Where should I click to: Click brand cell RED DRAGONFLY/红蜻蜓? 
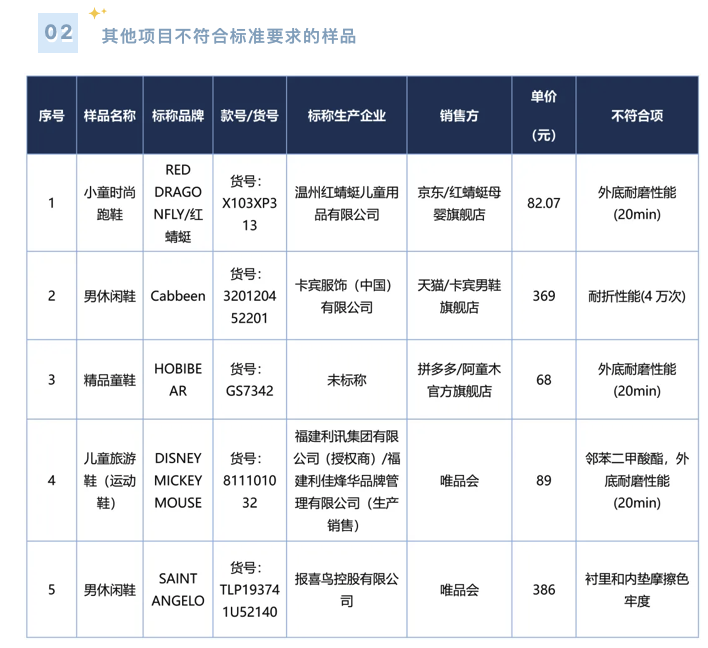point(178,203)
